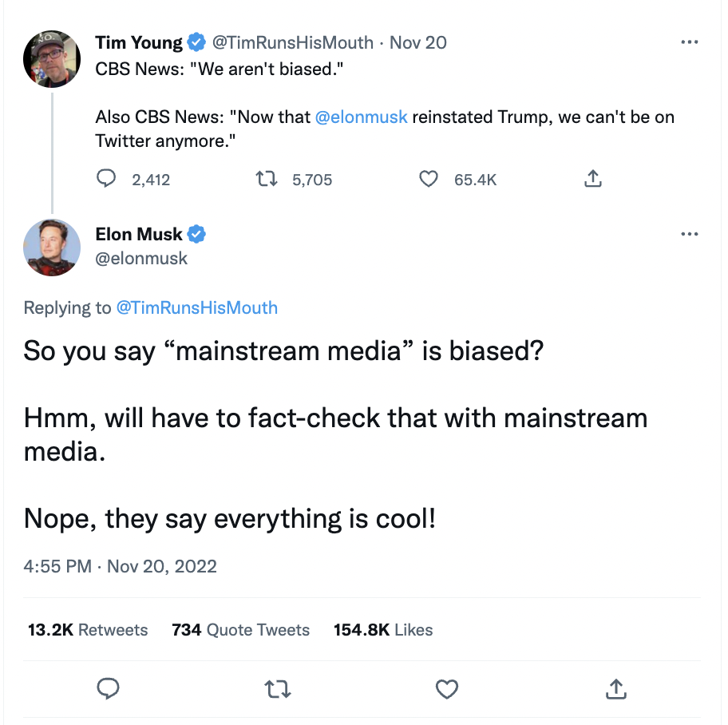The width and height of the screenshot is (728, 725).
Task: Click the Elon Musk display name
Action: (139, 234)
